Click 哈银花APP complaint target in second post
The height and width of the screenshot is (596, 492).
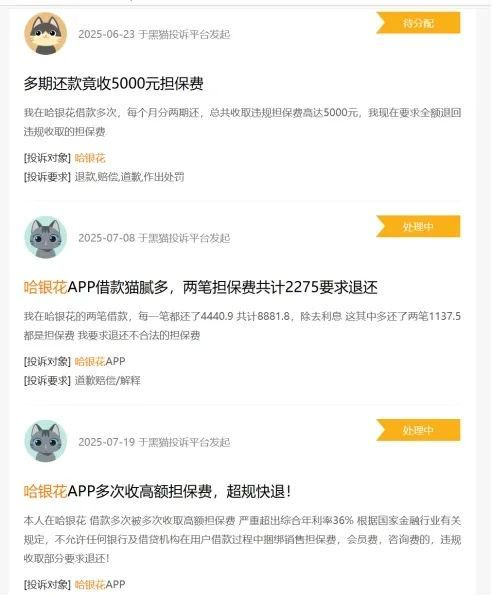click(x=100, y=361)
